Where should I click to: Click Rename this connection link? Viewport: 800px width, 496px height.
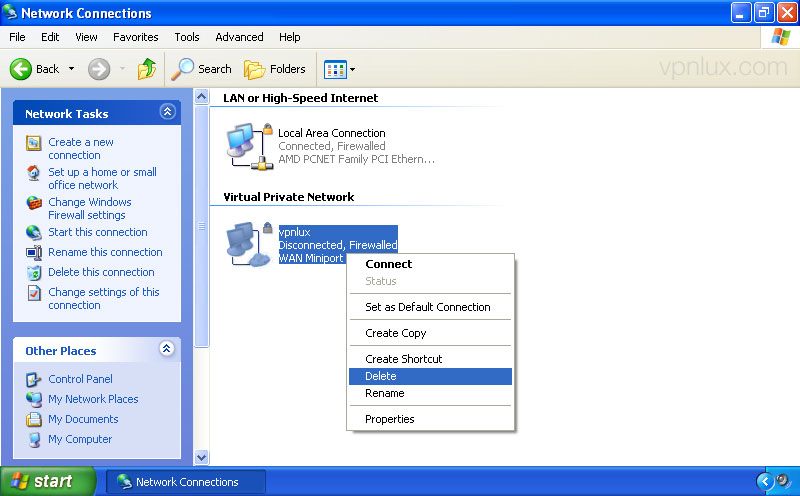point(105,252)
